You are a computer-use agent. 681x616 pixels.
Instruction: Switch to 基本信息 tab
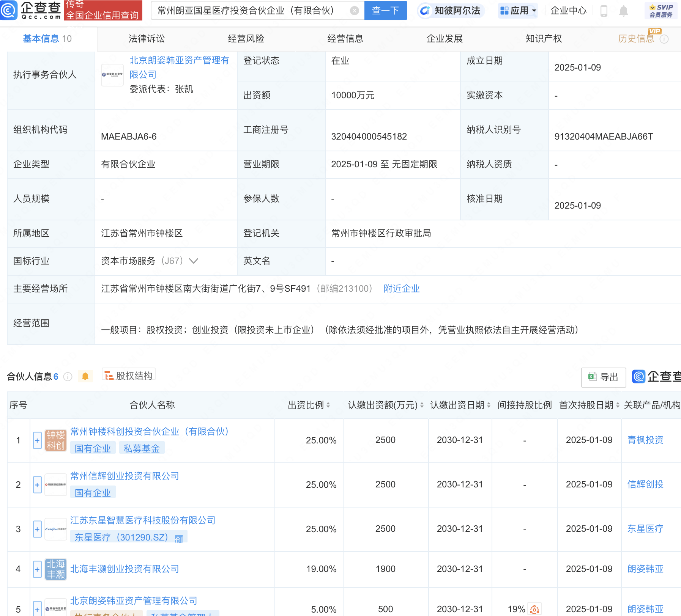(47, 39)
